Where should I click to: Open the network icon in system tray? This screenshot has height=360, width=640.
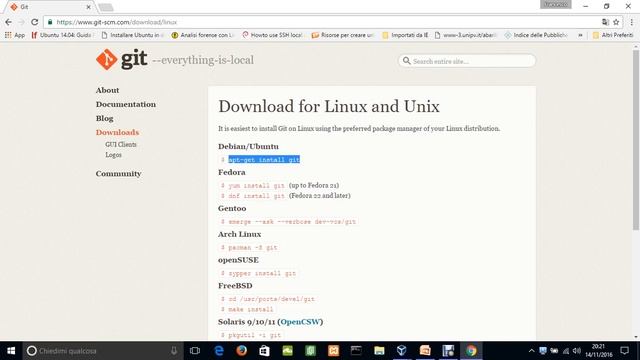pyautogui.click(x=566, y=351)
